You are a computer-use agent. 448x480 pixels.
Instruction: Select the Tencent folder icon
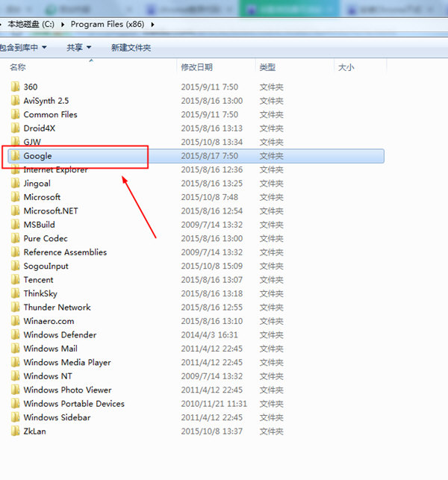[16, 280]
